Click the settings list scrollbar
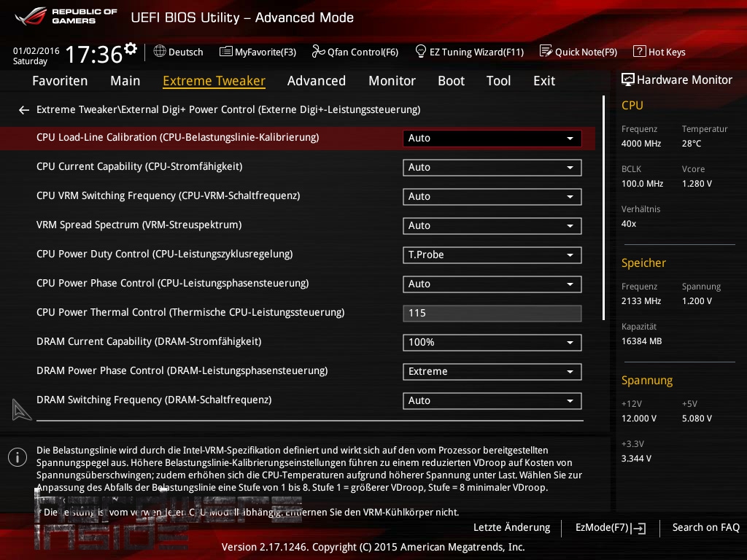Screen dimensions: 747x560 pyautogui.click(x=603, y=208)
